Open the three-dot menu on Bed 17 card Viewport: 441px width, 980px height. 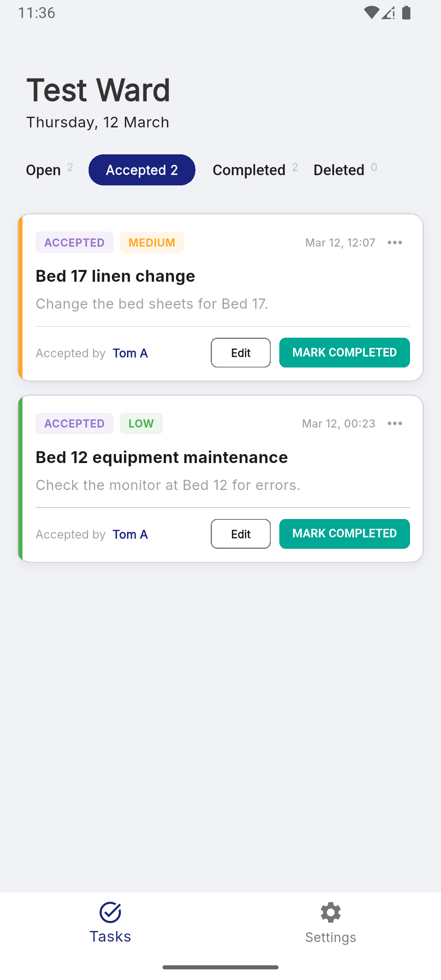394,242
